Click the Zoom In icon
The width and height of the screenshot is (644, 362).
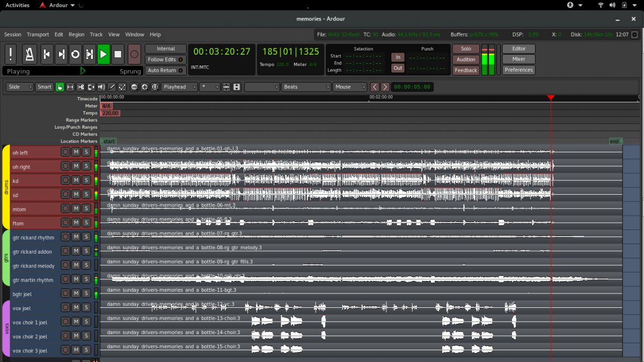(x=144, y=87)
